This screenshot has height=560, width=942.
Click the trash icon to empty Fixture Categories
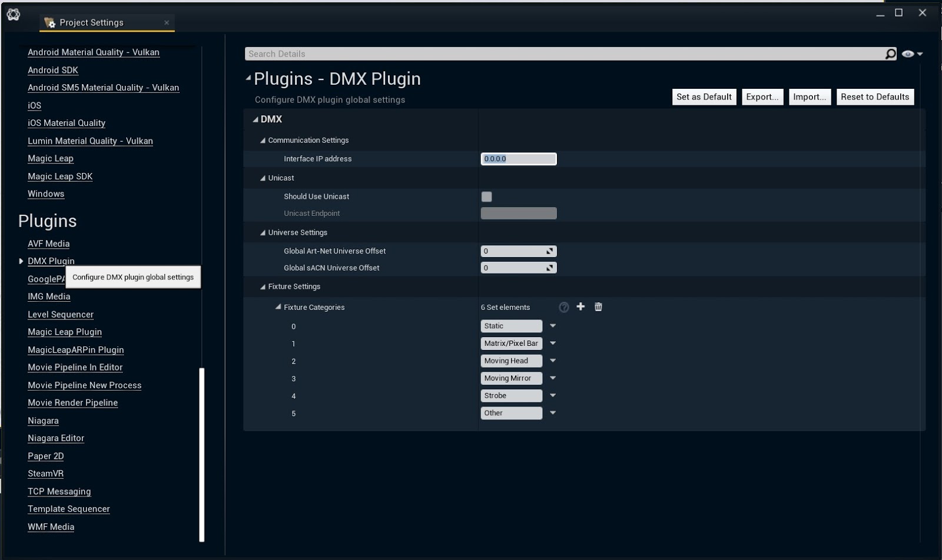pos(598,306)
